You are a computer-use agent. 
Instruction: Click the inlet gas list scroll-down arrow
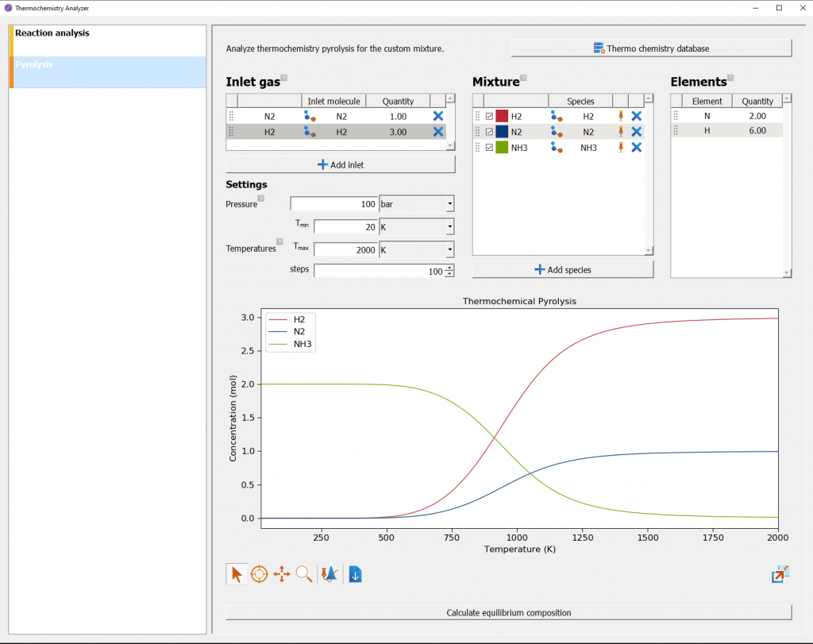click(x=450, y=145)
